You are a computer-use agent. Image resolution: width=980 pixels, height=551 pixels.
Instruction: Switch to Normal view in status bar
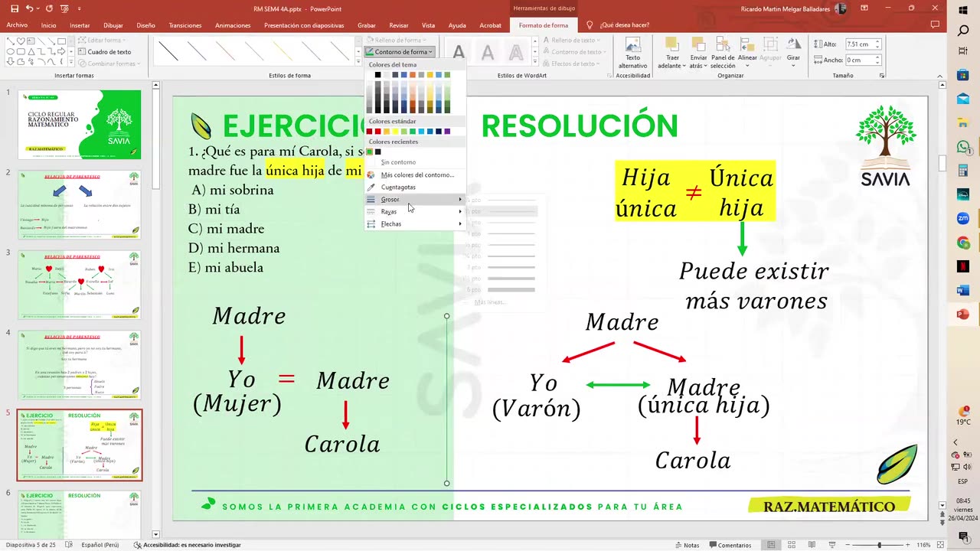click(x=771, y=545)
